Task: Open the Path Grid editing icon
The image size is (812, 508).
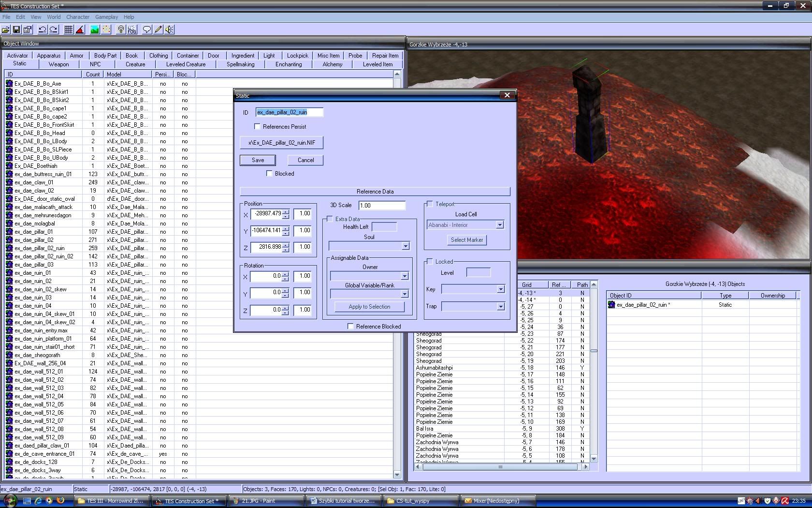Action: pos(106,30)
